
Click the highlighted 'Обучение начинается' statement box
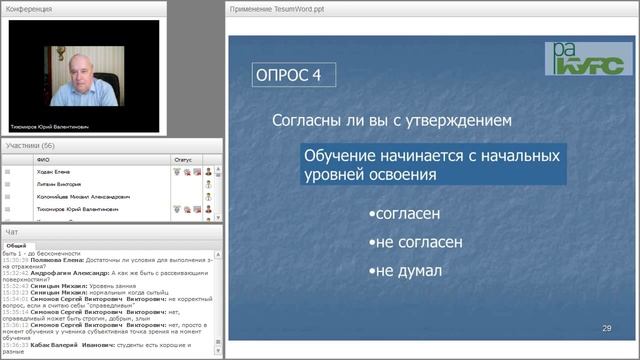point(433,164)
